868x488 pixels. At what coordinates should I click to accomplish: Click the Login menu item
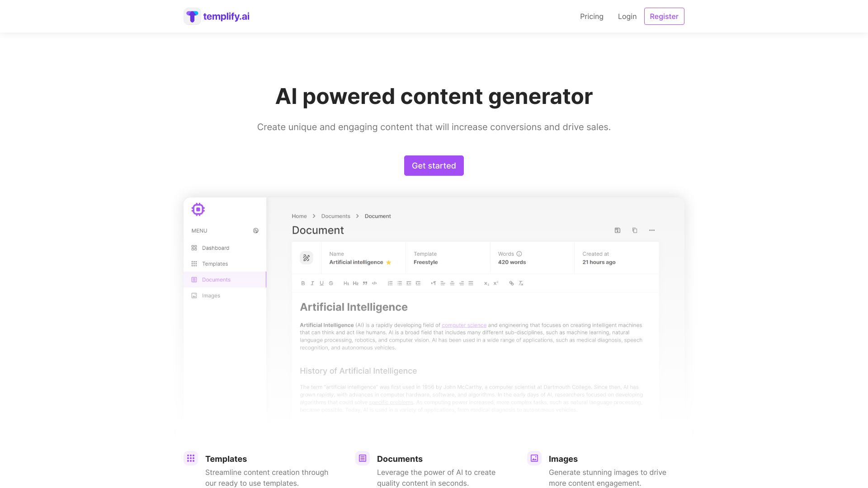627,16
